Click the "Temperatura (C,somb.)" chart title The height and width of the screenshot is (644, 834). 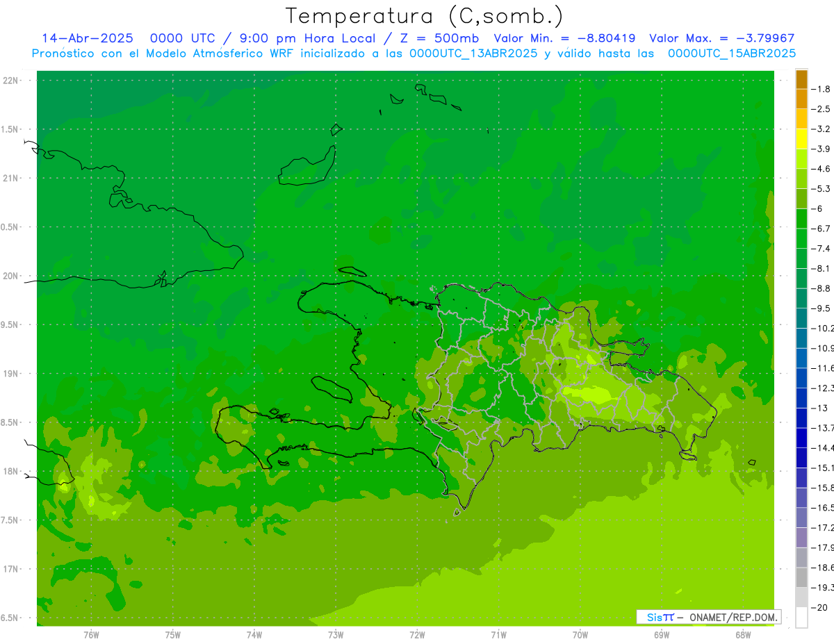[x=425, y=16]
